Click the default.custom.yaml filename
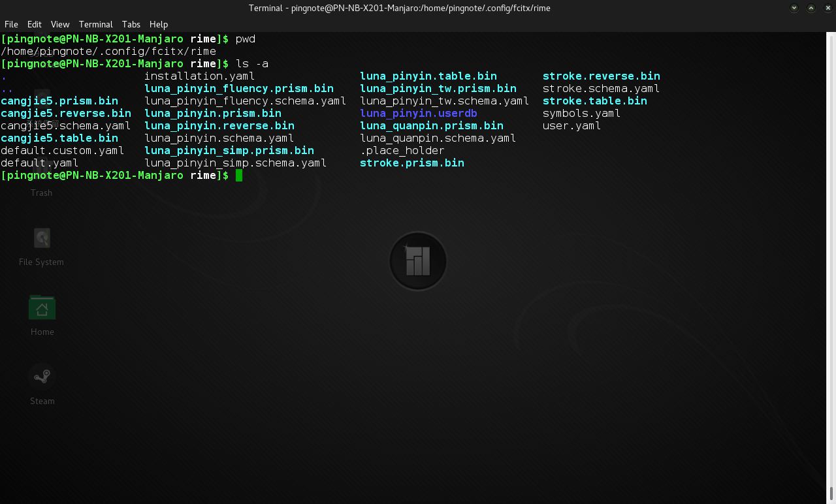The image size is (836, 504). coord(62,151)
